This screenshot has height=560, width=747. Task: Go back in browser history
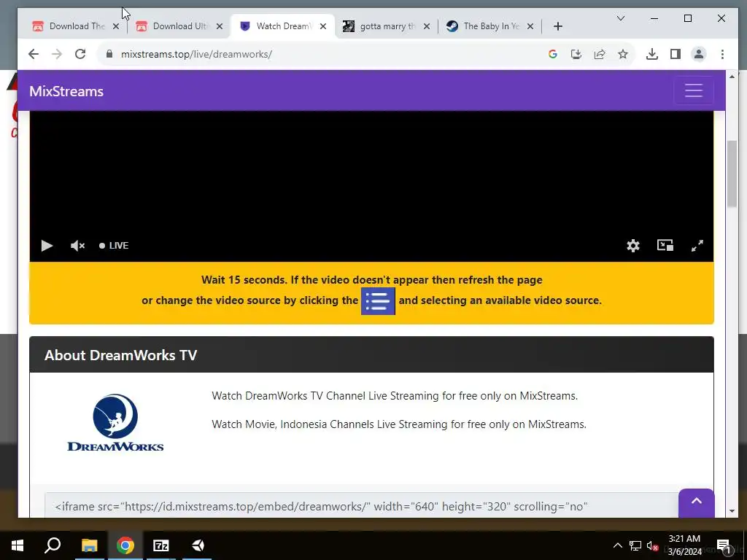[34, 54]
